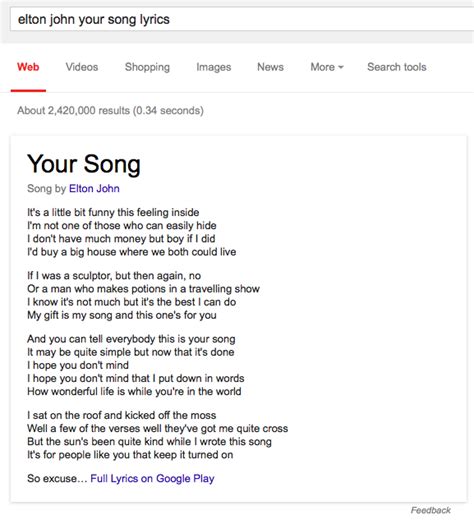Viewport: 474px width, 529px height.
Task: Click the Feedback link below the card
Action: pyautogui.click(x=430, y=510)
